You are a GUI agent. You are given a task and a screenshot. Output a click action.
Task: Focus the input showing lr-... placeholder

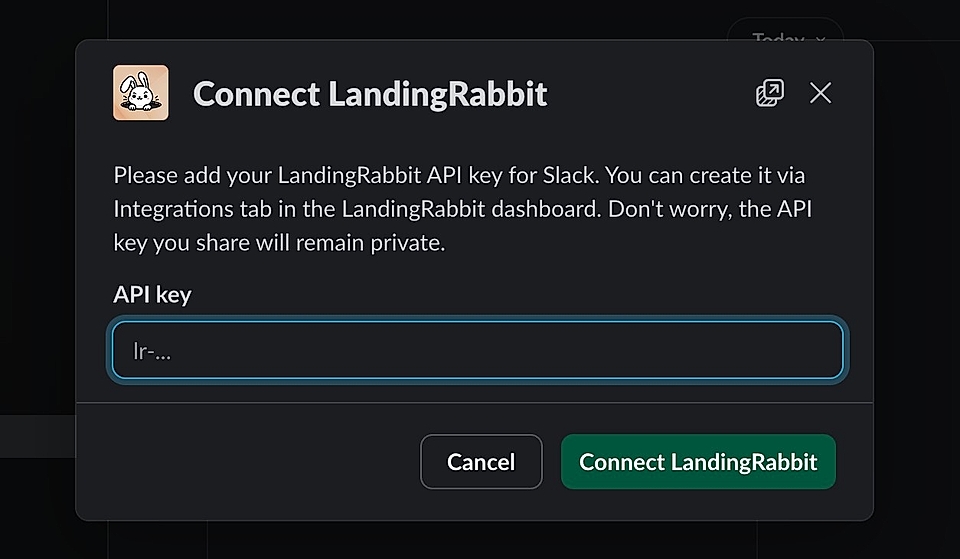pos(477,350)
